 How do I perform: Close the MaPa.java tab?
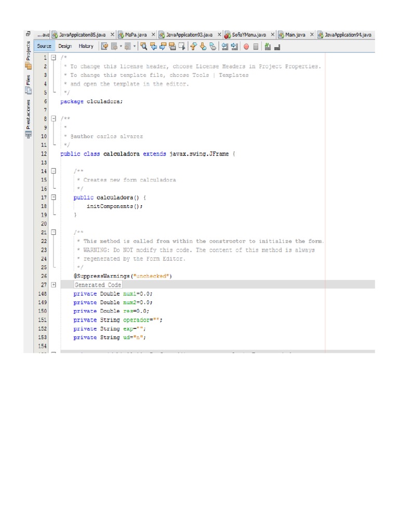pyautogui.click(x=153, y=35)
